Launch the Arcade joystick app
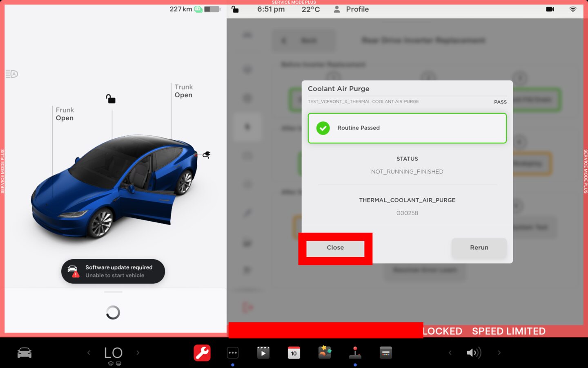Image resolution: width=588 pixels, height=368 pixels. click(x=355, y=352)
